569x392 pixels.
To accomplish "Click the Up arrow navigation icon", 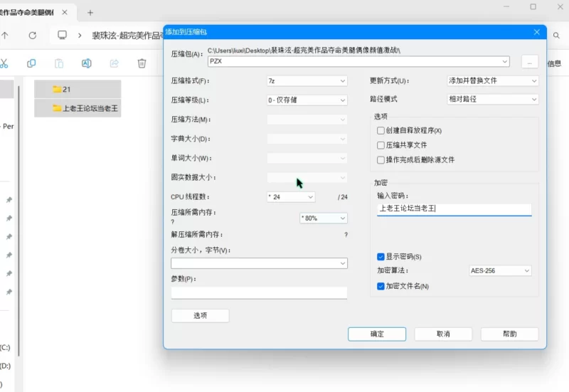I will pyautogui.click(x=5, y=35).
